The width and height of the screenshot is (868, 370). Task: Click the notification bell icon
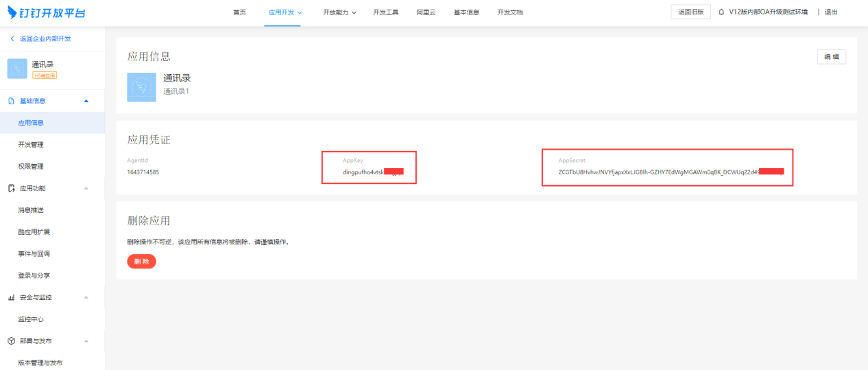(721, 12)
